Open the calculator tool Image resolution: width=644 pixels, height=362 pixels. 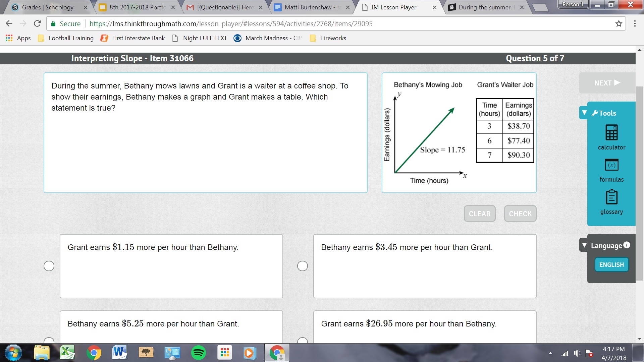(x=611, y=133)
